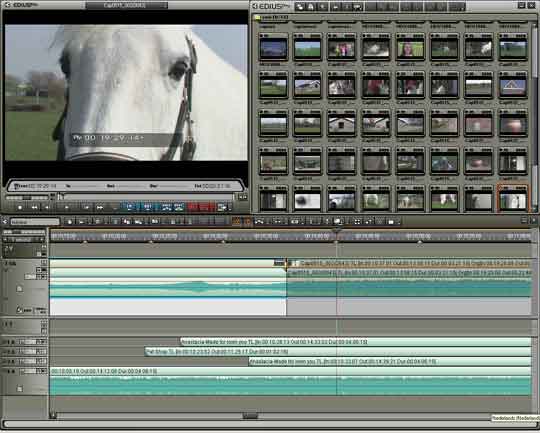
Task: Play the clip in the player
Action: click(67, 207)
